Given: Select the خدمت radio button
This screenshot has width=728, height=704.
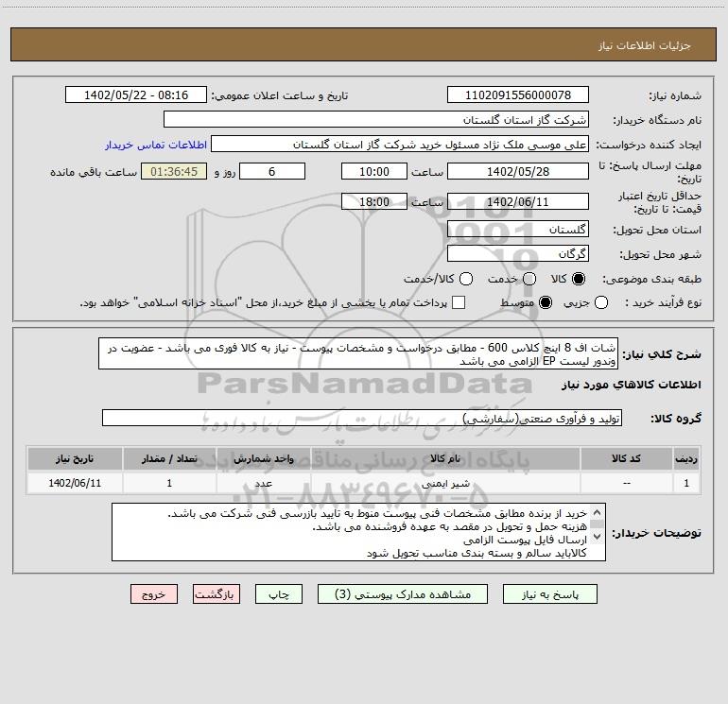Looking at the screenshot, I should click(x=529, y=279).
